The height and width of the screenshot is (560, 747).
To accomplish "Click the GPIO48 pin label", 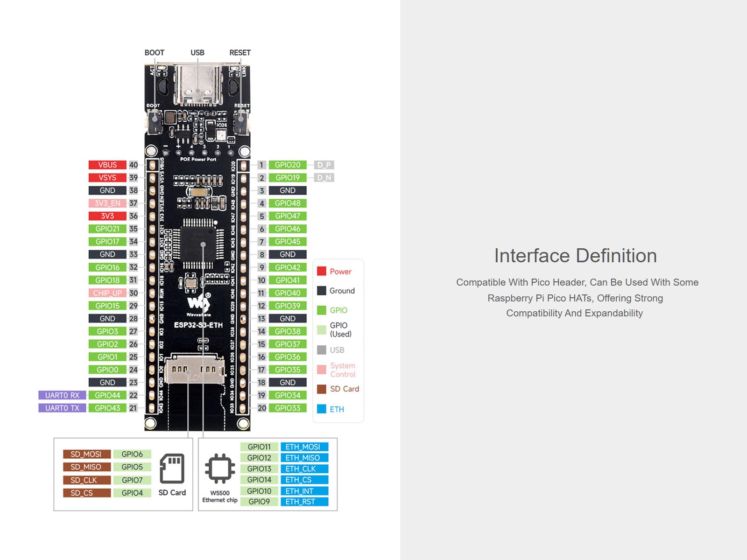I will [288, 203].
